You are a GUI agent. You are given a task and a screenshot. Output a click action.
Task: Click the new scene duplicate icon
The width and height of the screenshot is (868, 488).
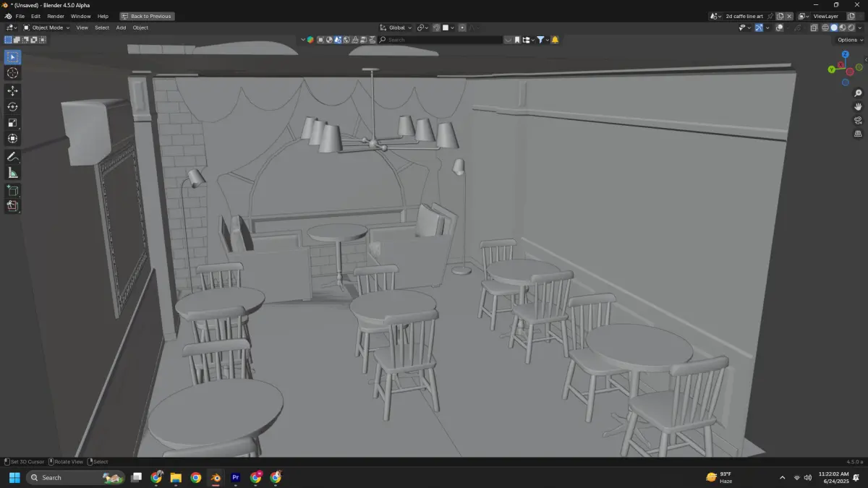pyautogui.click(x=780, y=16)
